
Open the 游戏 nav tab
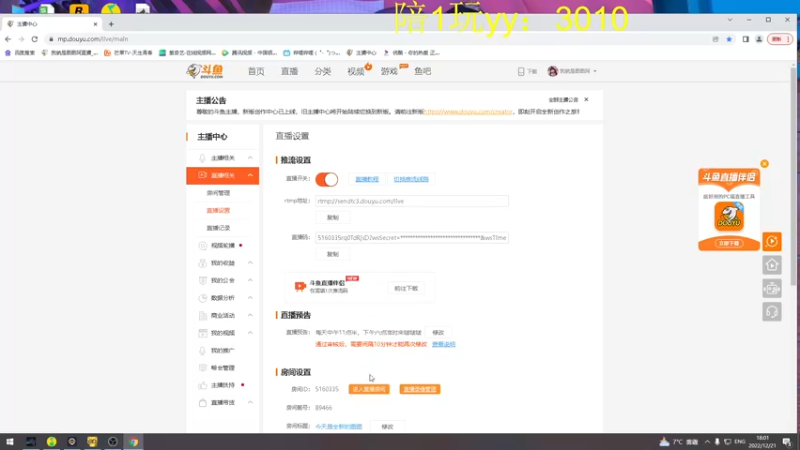(x=389, y=71)
